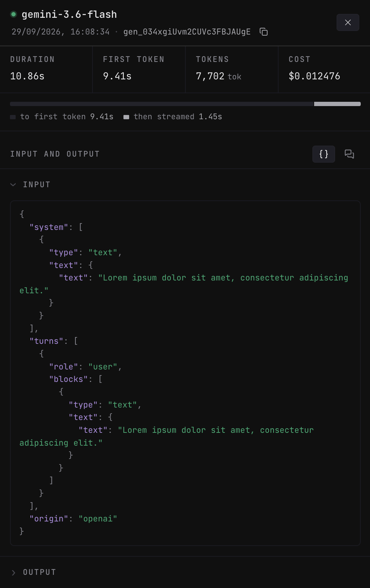Click the 'then streamed 1.45s' legend

coord(173,117)
